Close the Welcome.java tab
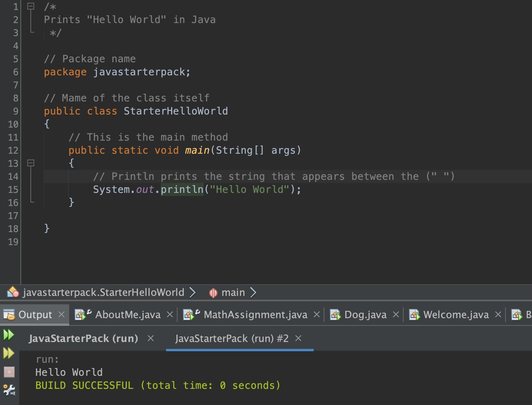The width and height of the screenshot is (532, 405). pos(498,314)
